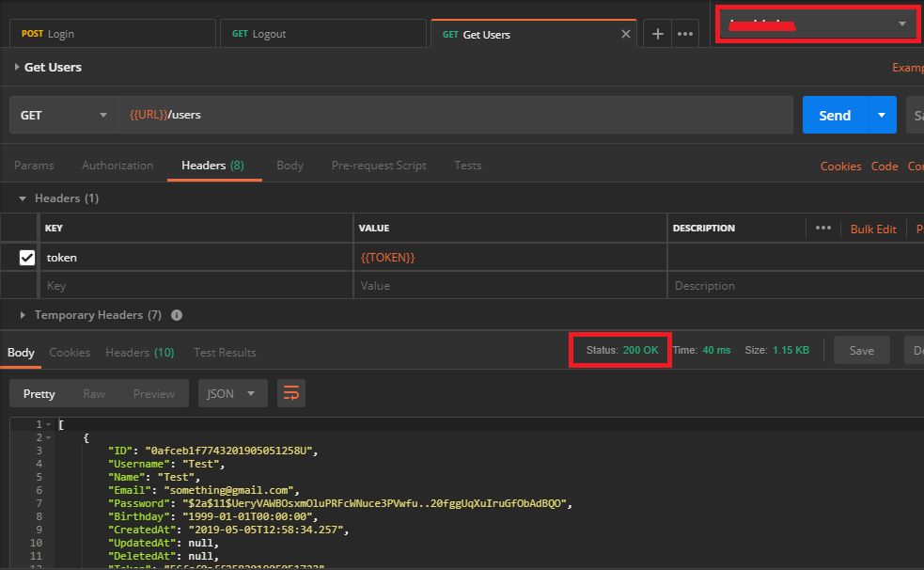The height and width of the screenshot is (570, 924).
Task: Open the Cookies link beside Code
Action: 841,166
